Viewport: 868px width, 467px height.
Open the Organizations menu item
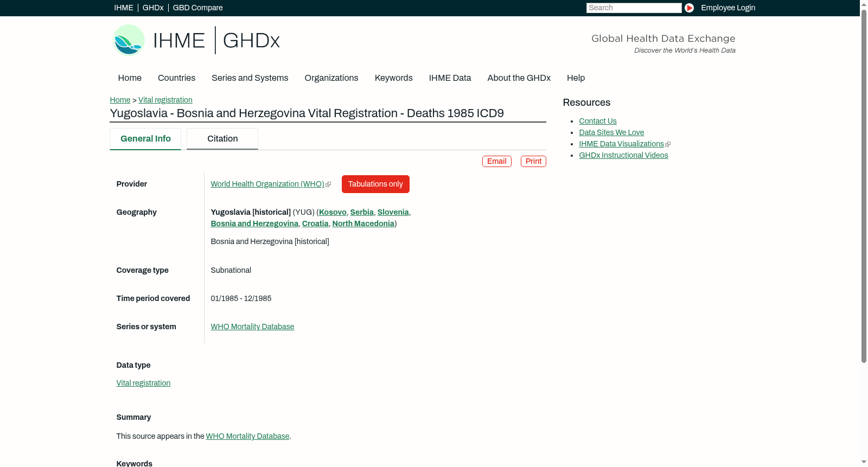[x=331, y=78]
